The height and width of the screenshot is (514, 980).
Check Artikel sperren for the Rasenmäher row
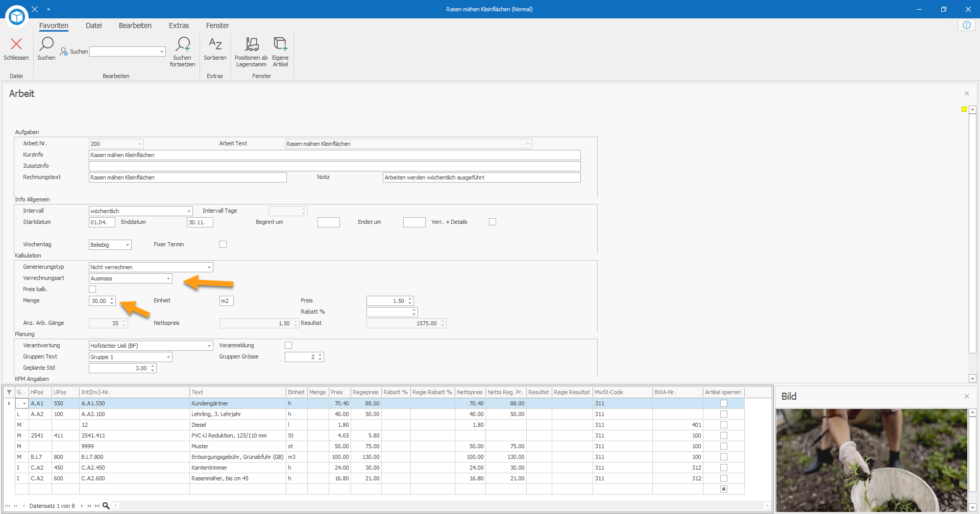tap(724, 478)
